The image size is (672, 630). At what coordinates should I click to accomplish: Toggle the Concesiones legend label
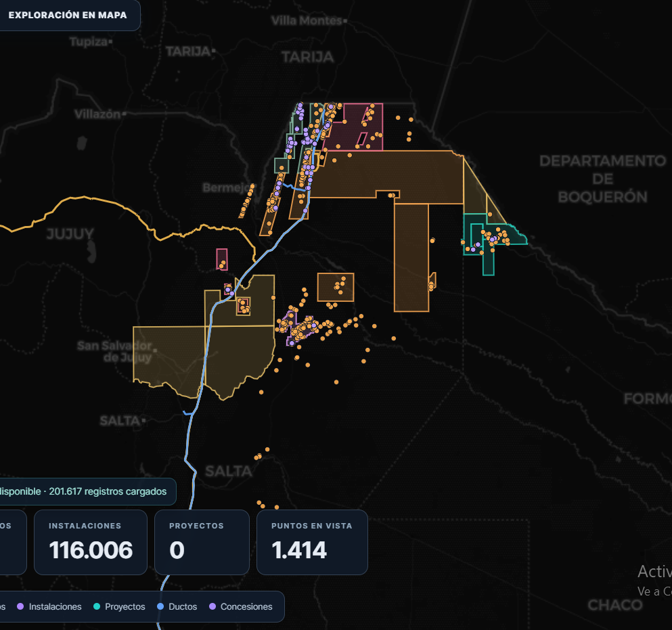point(246,606)
